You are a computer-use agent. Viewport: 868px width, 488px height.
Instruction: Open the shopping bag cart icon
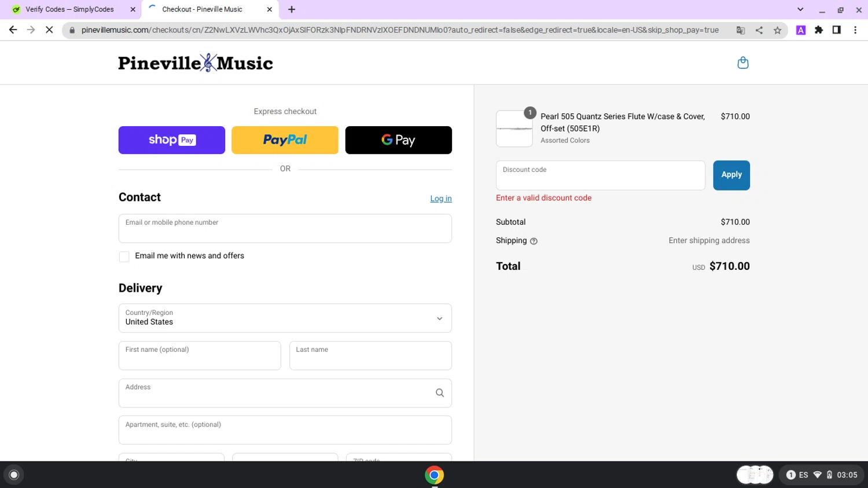743,63
